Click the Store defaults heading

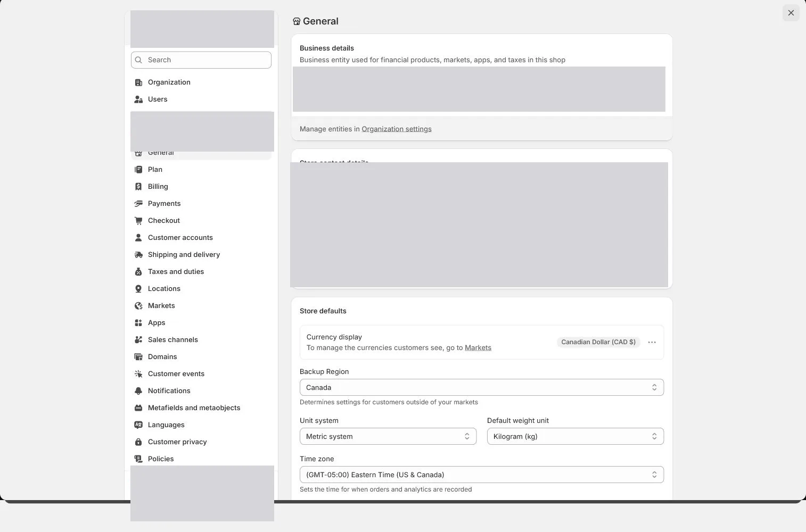[323, 311]
